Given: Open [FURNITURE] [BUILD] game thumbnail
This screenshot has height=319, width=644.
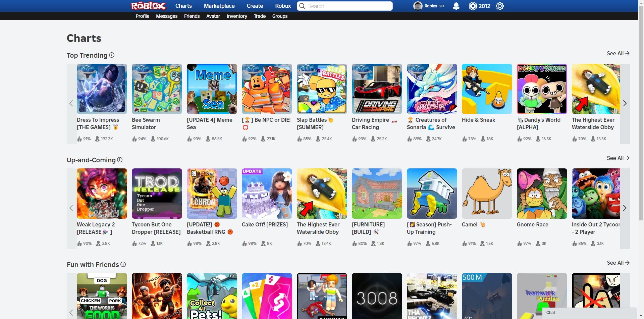Looking at the screenshot, I should (x=377, y=194).
